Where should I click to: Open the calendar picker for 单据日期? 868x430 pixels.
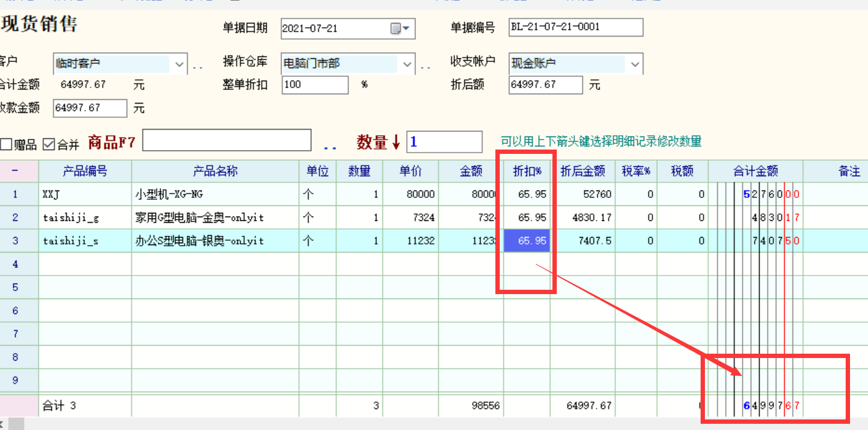[x=400, y=29]
